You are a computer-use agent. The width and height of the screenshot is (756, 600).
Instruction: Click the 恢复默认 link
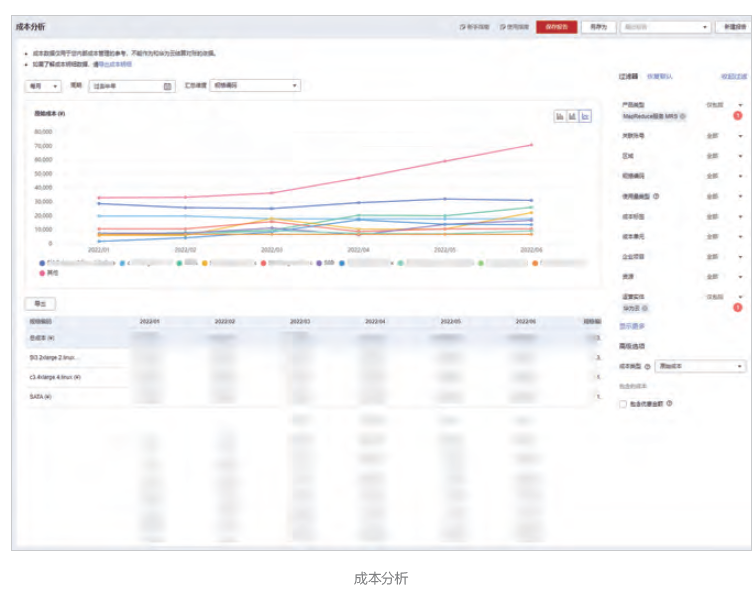pyautogui.click(x=659, y=76)
